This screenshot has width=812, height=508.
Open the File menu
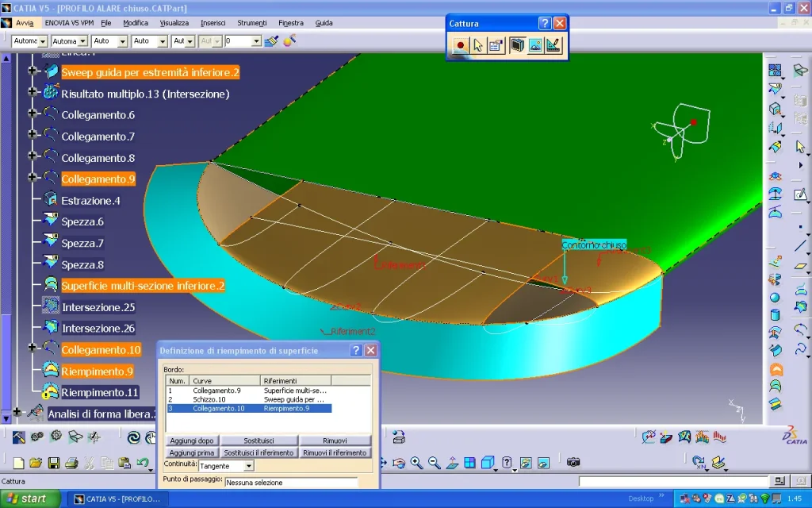pyautogui.click(x=106, y=23)
